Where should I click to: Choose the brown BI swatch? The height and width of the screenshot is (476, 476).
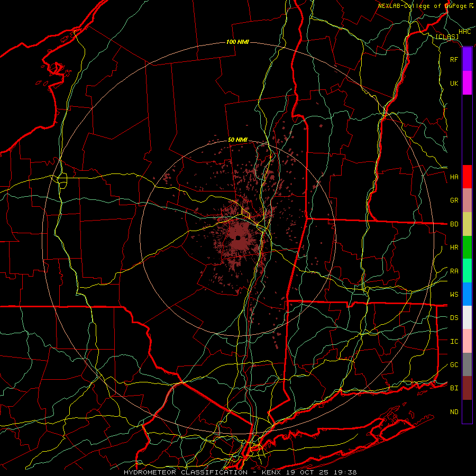467,388
